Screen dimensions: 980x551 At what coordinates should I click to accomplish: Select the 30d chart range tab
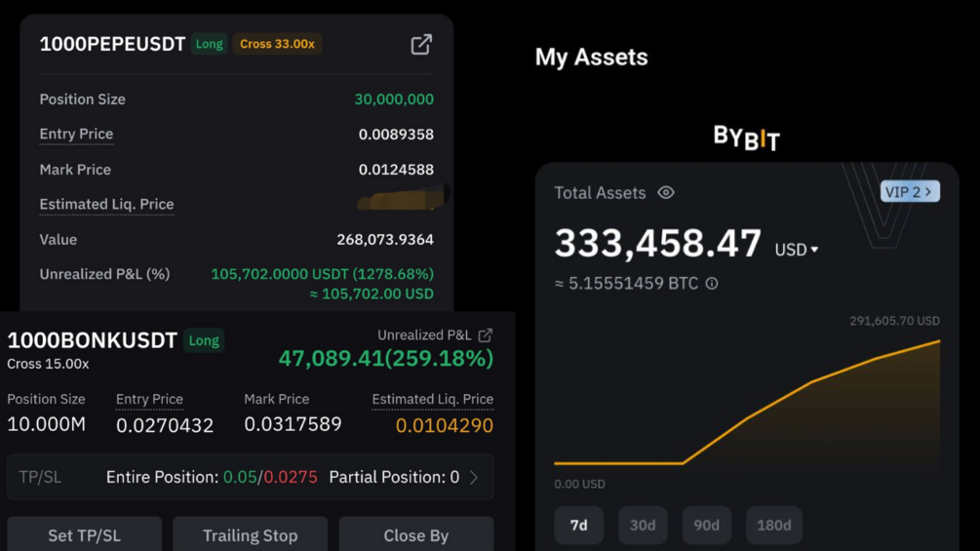point(643,526)
